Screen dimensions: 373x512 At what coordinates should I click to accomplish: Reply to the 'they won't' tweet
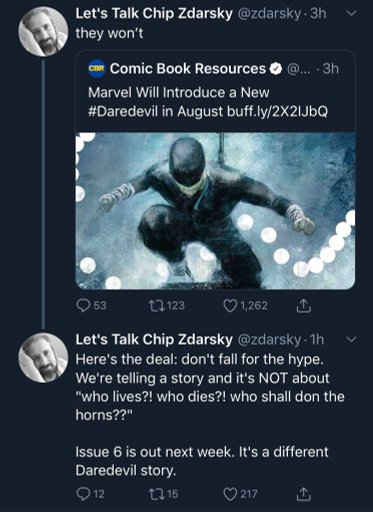point(91,306)
